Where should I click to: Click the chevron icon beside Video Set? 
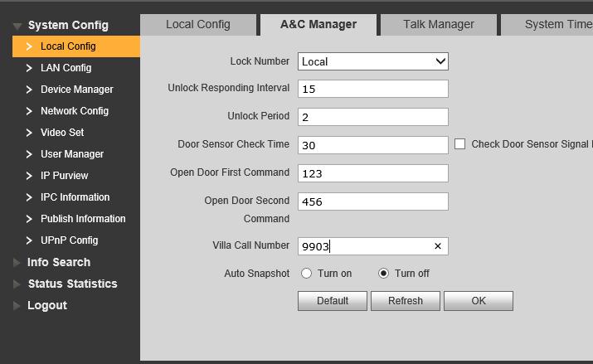pos(29,133)
